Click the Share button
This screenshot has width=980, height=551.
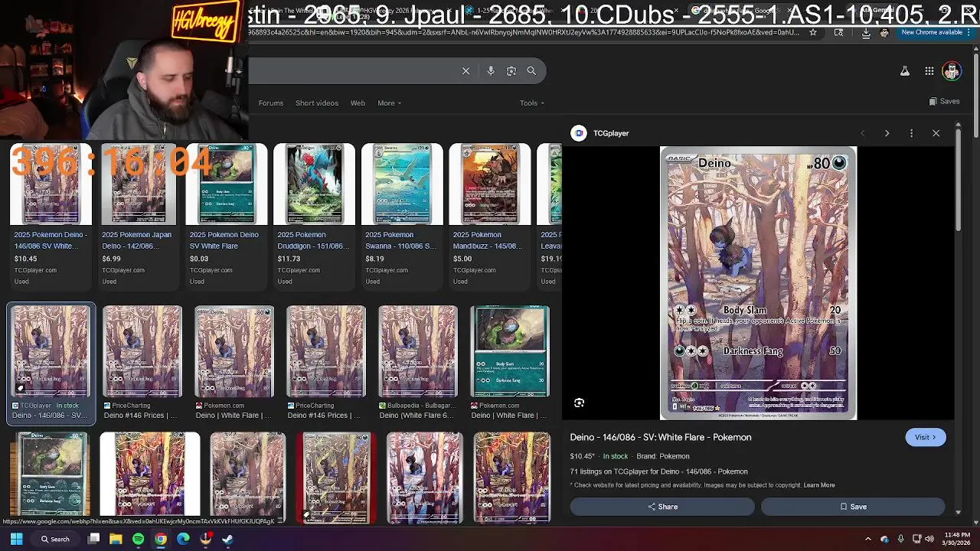(662, 507)
